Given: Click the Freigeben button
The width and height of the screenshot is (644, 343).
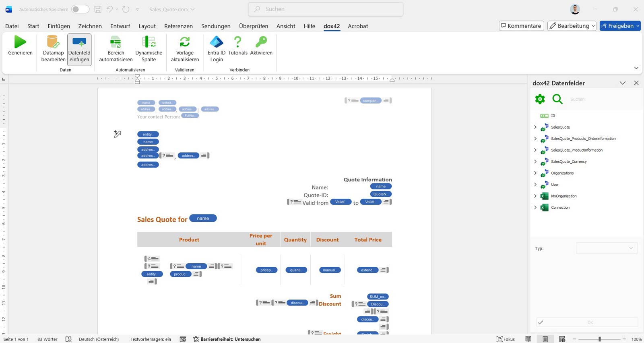Looking at the screenshot, I should click(620, 26).
